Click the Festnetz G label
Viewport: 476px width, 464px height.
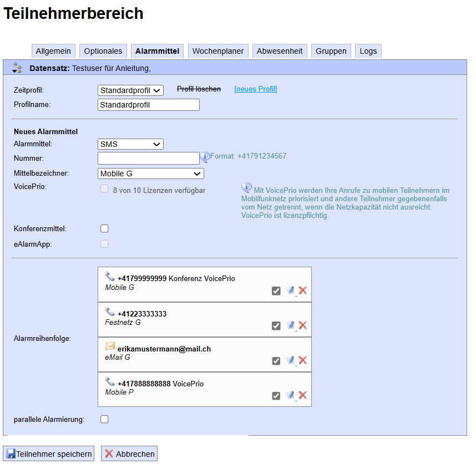[123, 323]
